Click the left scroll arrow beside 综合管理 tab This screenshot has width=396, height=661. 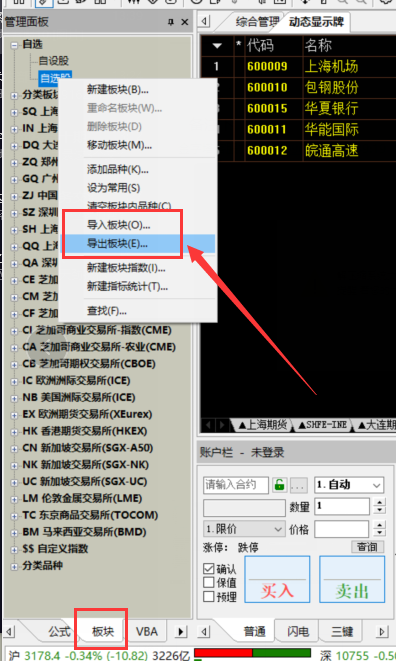click(205, 21)
